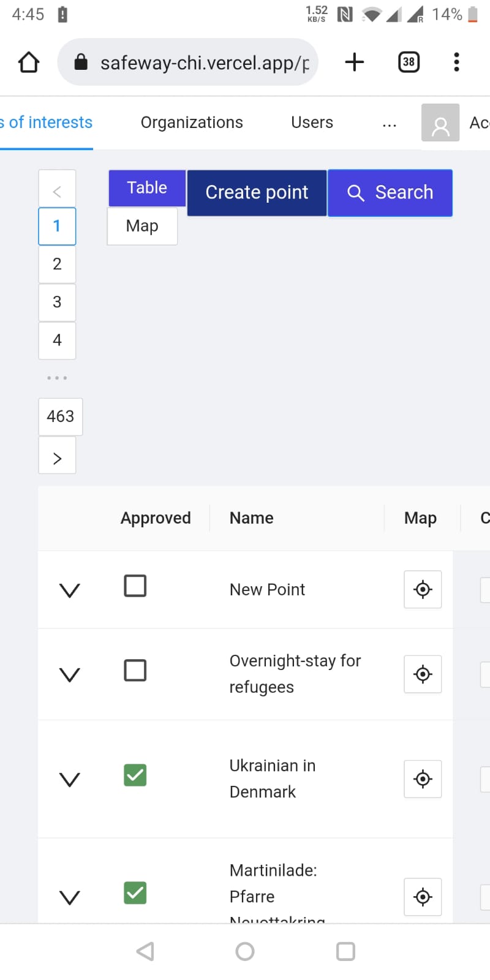Open the Search magnifier in the Search button

coord(356,192)
